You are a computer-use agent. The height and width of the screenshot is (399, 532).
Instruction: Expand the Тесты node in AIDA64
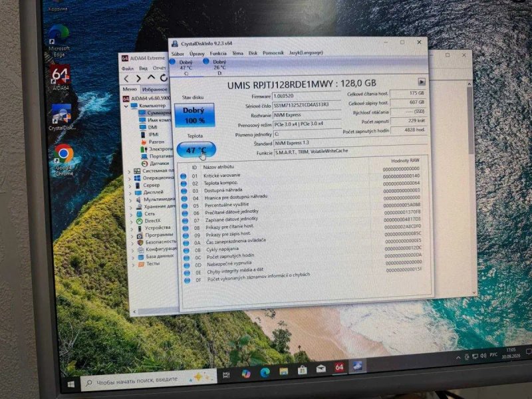pos(134,265)
